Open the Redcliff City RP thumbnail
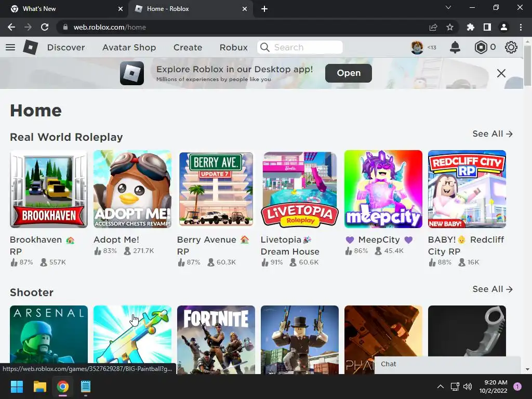Viewport: 532px width, 399px height. [467, 189]
